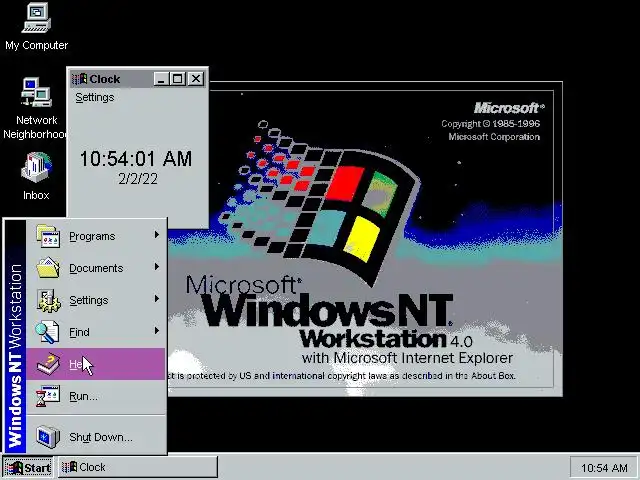The height and width of the screenshot is (480, 640).
Task: Click the Settings gear icon in Start menu
Action: (x=49, y=300)
